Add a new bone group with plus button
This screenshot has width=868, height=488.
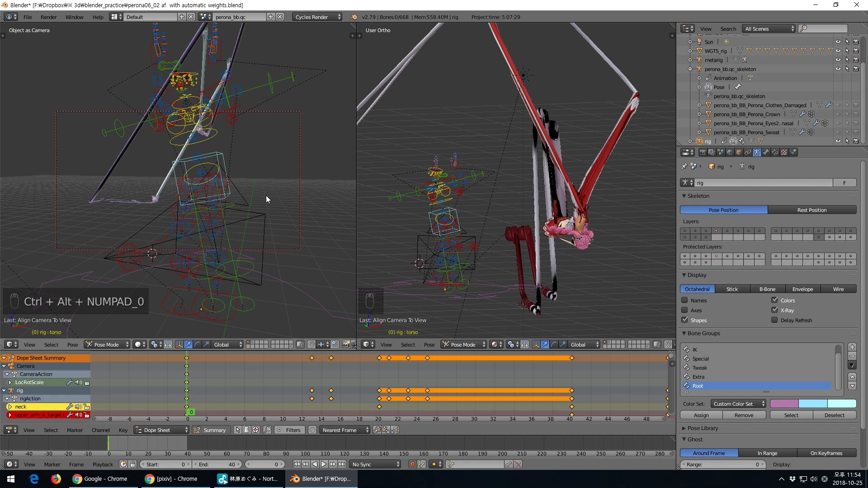[852, 347]
